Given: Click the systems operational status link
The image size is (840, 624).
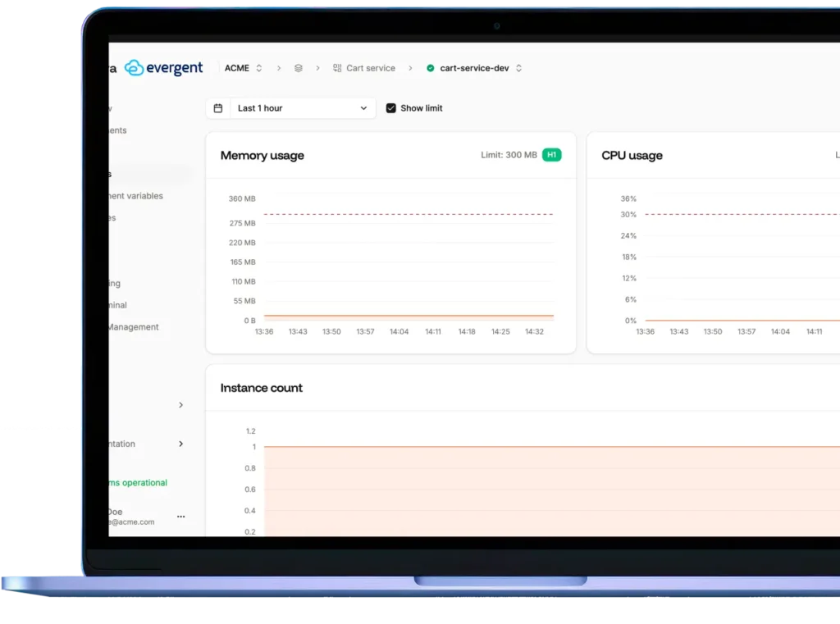Looking at the screenshot, I should point(138,483).
